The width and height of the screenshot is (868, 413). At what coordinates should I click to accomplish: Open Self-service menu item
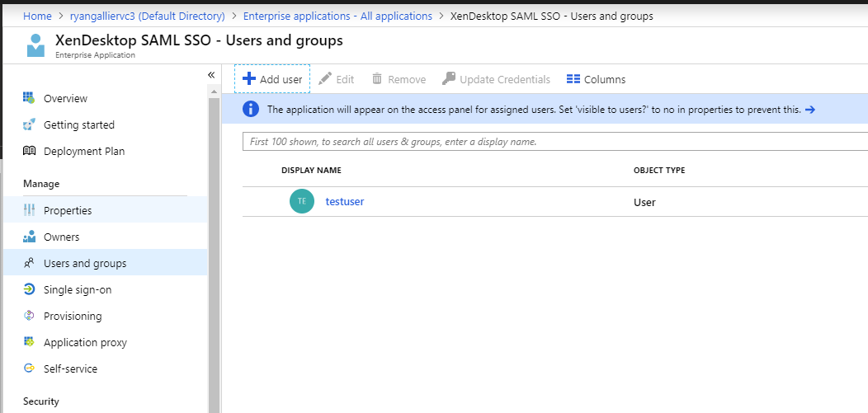point(105,368)
